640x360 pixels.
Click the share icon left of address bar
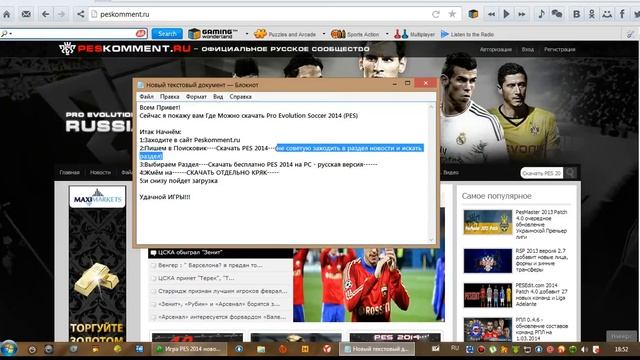point(80,14)
